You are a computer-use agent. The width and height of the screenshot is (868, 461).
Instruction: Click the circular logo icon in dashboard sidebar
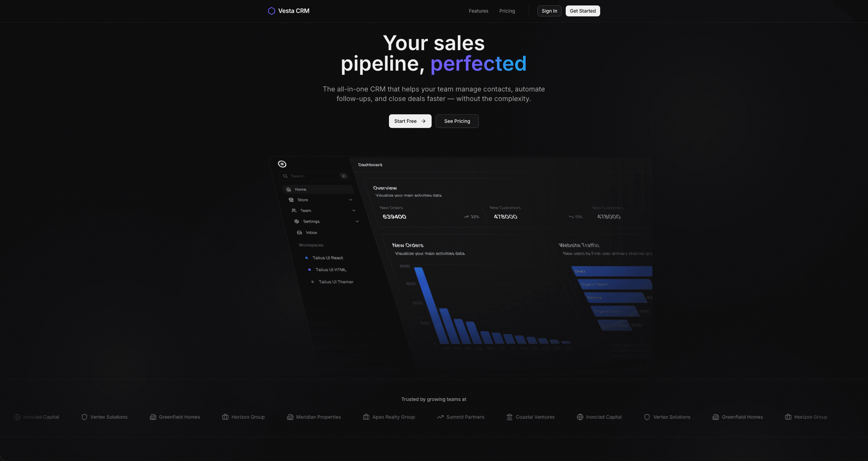[282, 164]
